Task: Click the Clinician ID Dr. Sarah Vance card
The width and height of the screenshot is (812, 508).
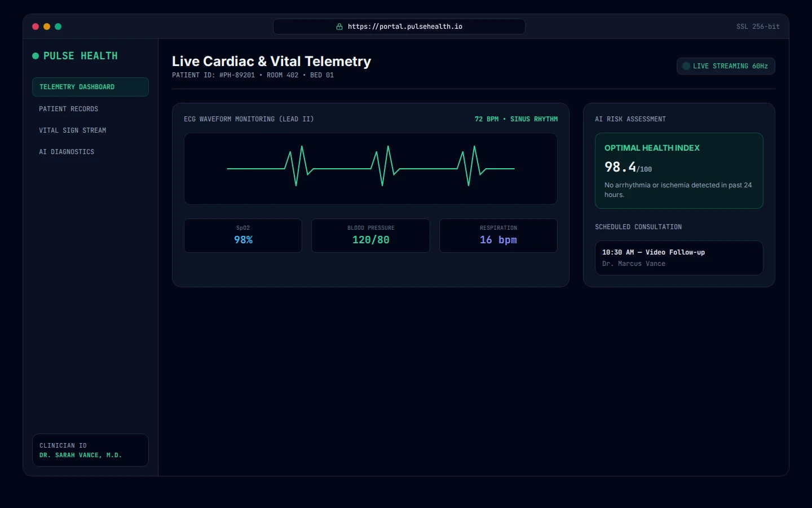Action: pyautogui.click(x=90, y=450)
